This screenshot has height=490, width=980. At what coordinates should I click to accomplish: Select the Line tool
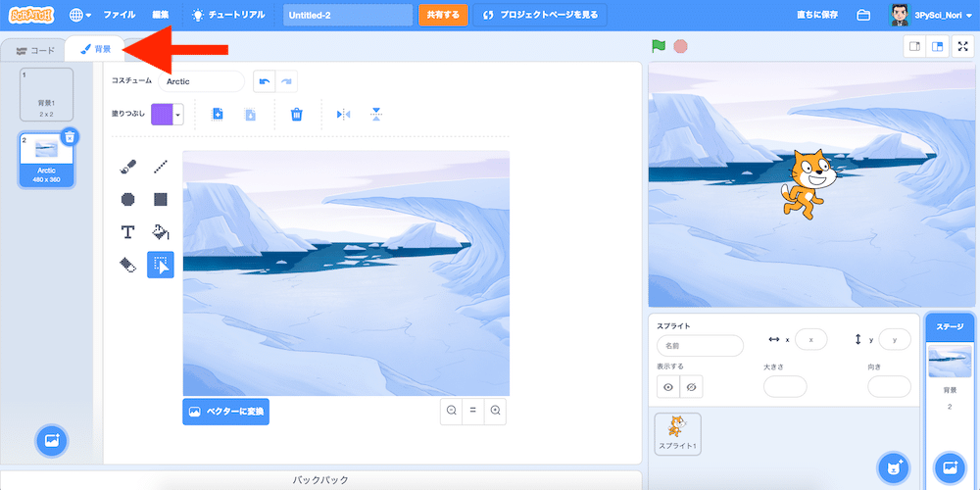[161, 167]
